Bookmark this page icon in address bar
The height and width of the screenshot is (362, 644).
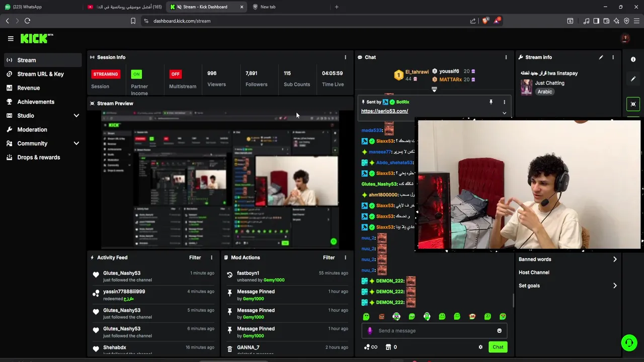(x=133, y=21)
